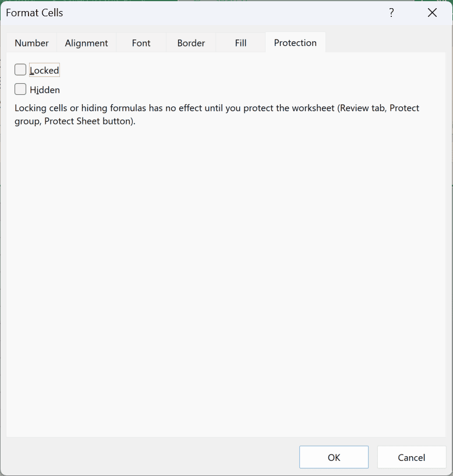Viewport: 453px width, 476px height.
Task: Click the Protection tab
Action: tap(295, 42)
